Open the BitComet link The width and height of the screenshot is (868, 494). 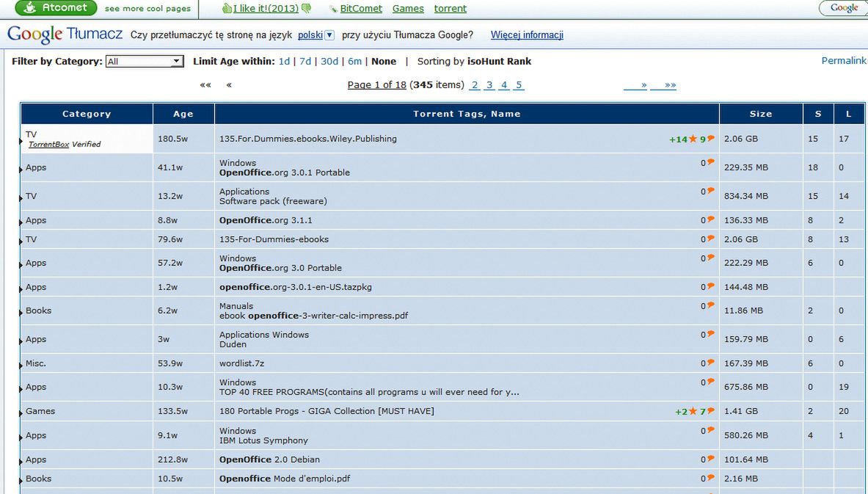[361, 8]
